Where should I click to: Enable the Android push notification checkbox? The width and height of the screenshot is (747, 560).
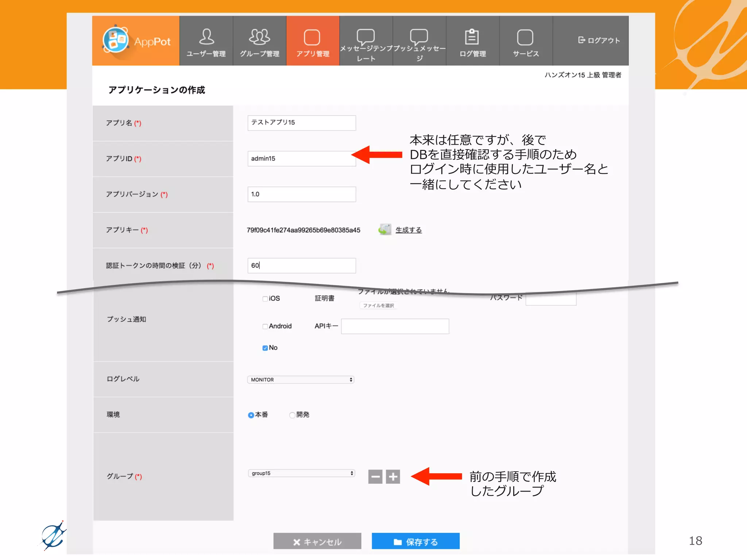pos(265,326)
